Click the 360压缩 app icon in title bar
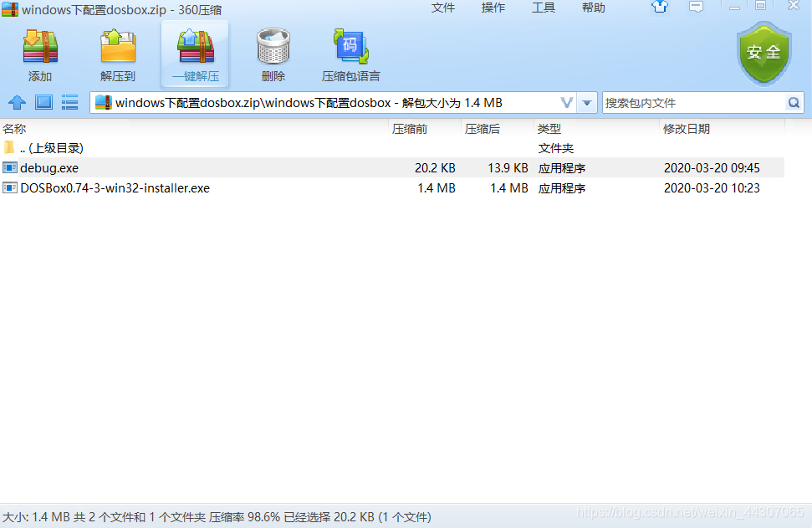Screen dimensions: 812x528 (x=10, y=9)
